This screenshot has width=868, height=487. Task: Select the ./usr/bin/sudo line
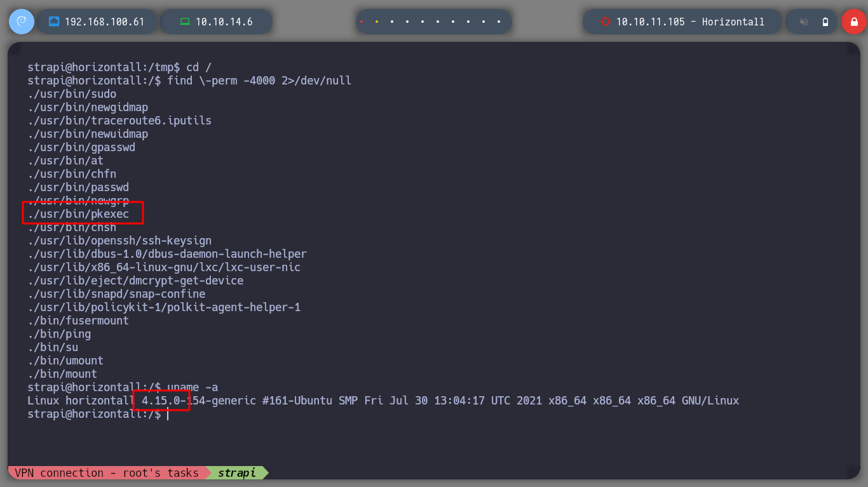click(x=72, y=94)
